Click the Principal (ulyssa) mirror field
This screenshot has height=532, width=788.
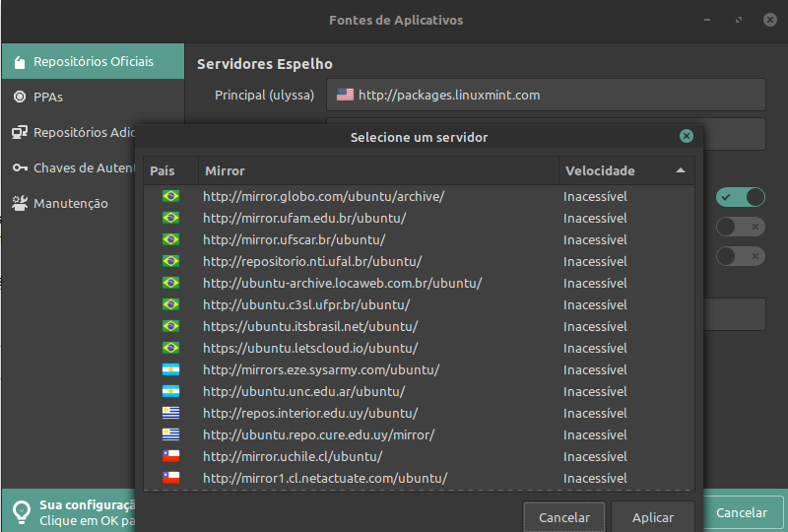546,95
